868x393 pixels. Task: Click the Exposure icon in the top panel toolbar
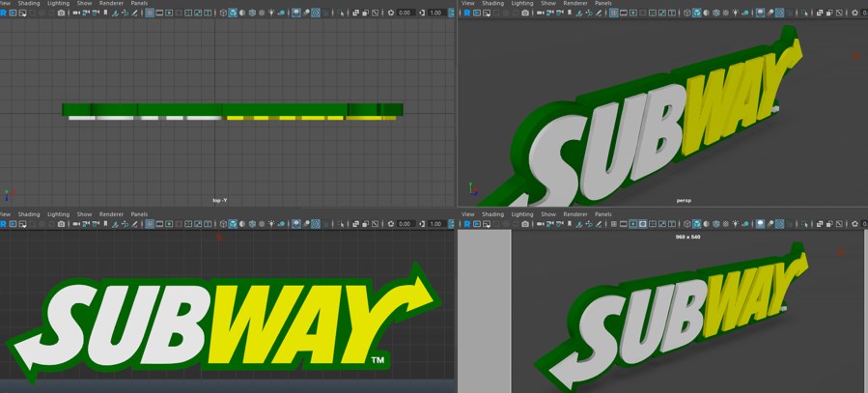click(391, 13)
